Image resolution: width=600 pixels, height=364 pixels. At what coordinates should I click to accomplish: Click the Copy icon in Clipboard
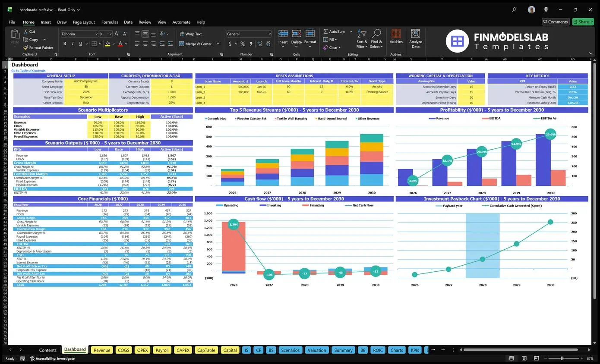(26, 40)
